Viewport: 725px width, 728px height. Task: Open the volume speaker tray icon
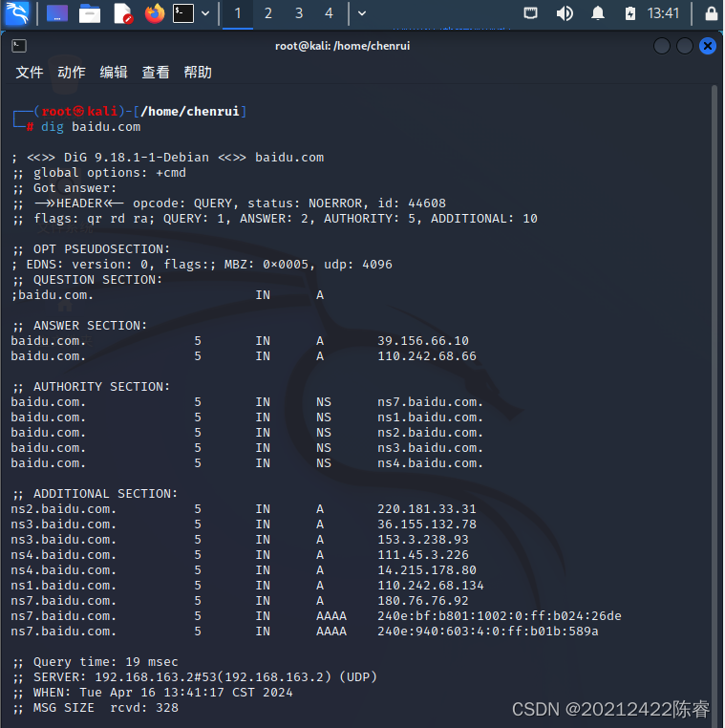click(x=565, y=13)
